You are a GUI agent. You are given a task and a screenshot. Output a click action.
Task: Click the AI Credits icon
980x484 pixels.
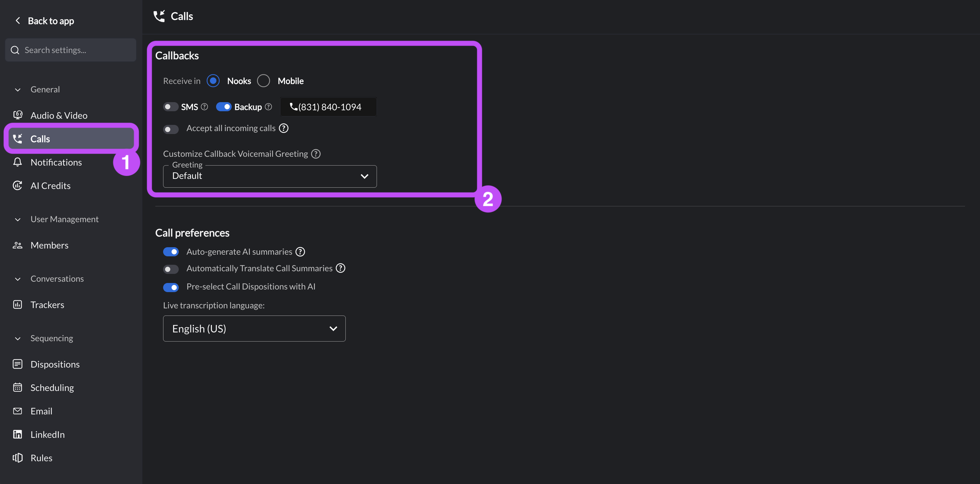coord(18,185)
